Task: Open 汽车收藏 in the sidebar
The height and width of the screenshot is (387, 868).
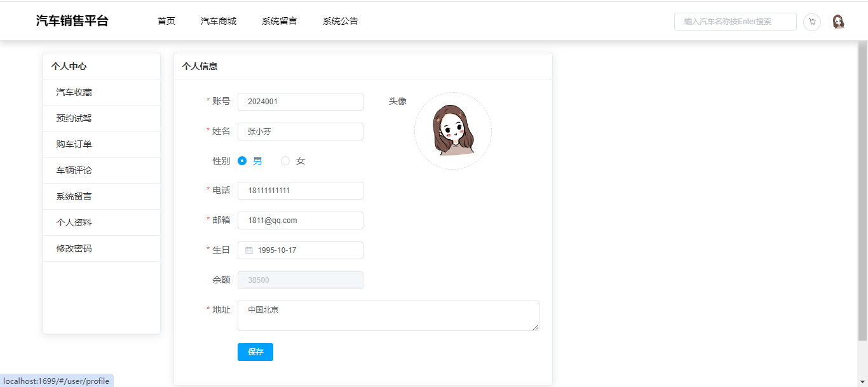Action: pyautogui.click(x=74, y=92)
